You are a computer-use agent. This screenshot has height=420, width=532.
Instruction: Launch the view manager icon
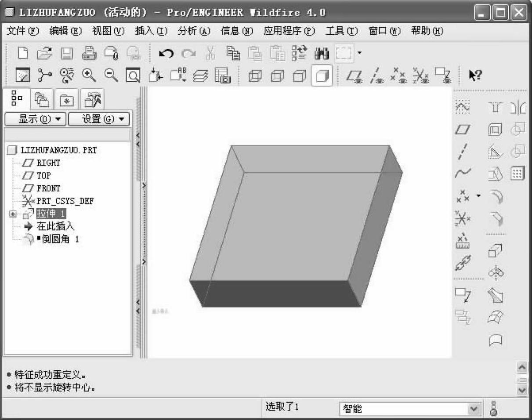click(223, 76)
